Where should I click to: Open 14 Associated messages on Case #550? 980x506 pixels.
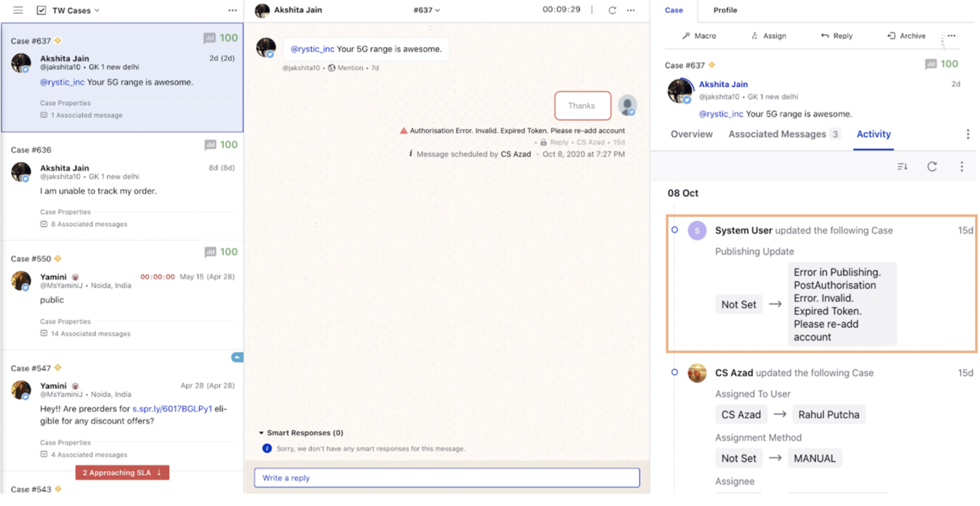pos(85,334)
